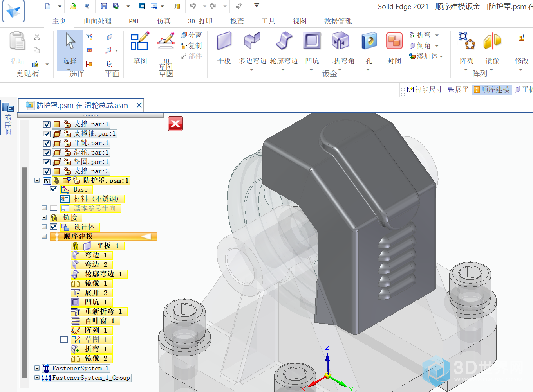This screenshot has width=533, height=392.
Task: Click the Solid Edge application button
Action: [x=13, y=11]
